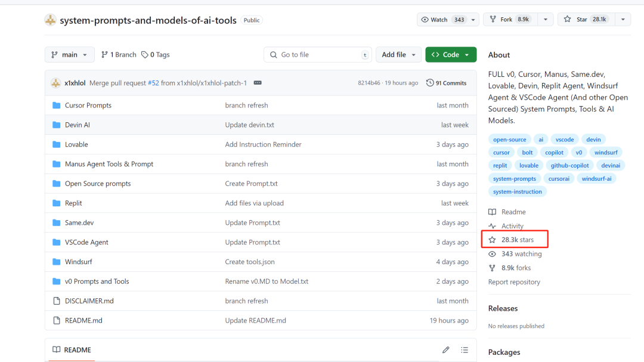Click the github-copilot topic tag

(x=569, y=166)
